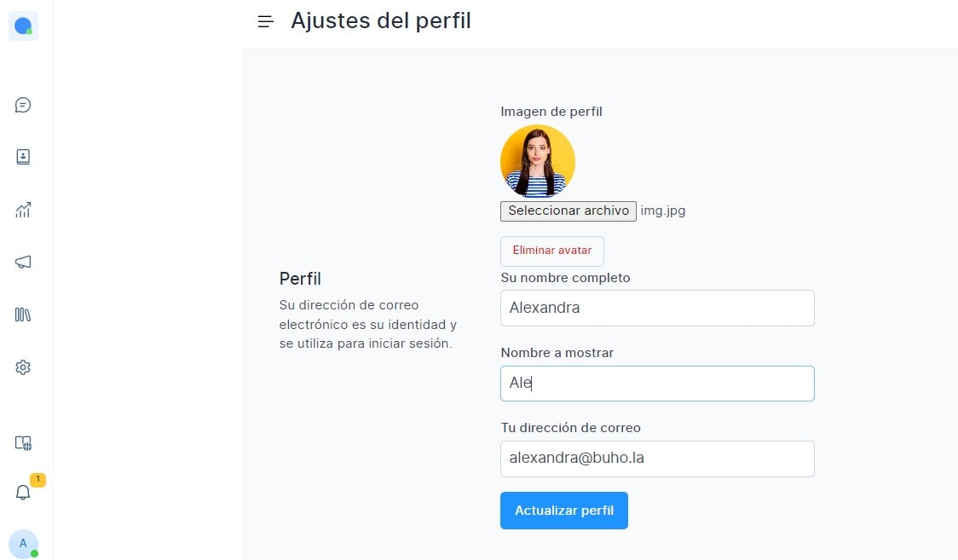Open the contacts inbox icon in sidebar
This screenshot has height=560, width=958.
tap(24, 157)
